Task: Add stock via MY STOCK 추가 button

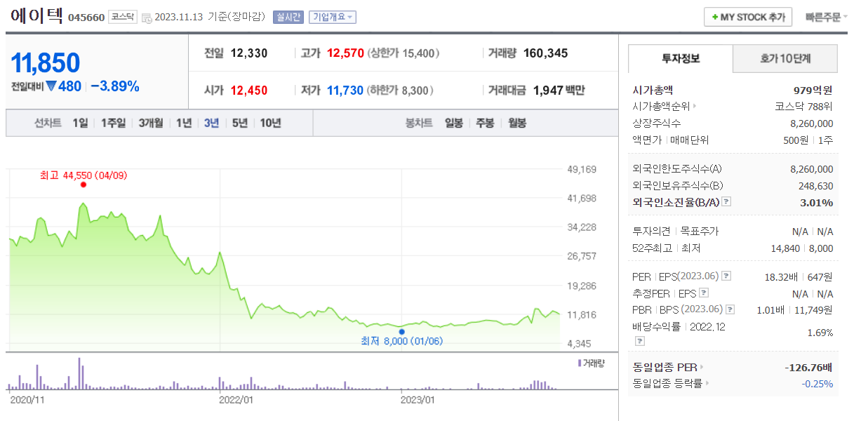Action: 748,17
